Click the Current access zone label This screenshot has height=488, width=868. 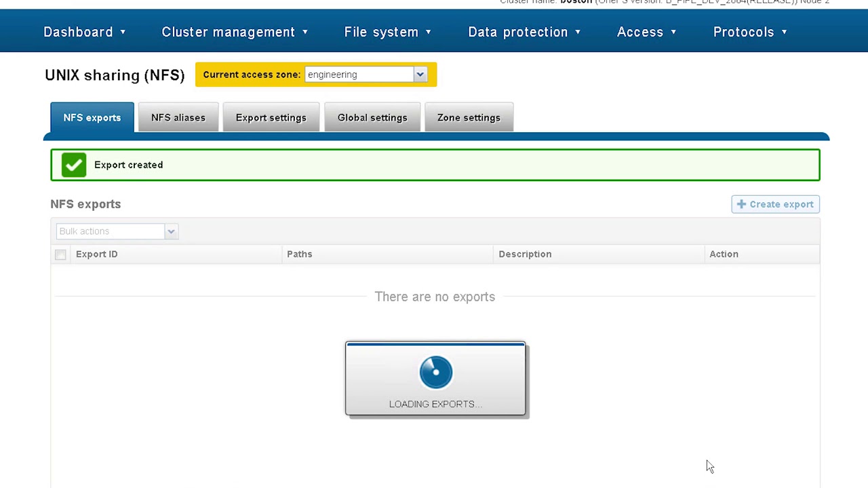pyautogui.click(x=252, y=75)
